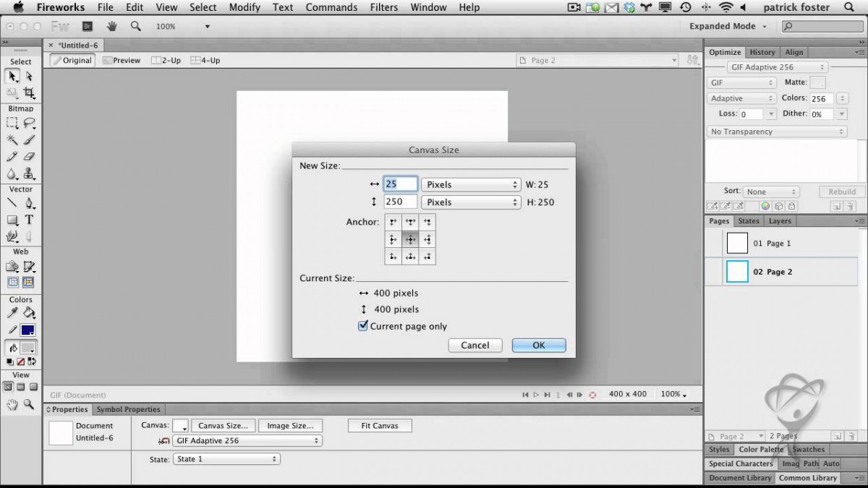Image resolution: width=868 pixels, height=488 pixels.
Task: Click the canvas width input field
Action: click(x=401, y=184)
